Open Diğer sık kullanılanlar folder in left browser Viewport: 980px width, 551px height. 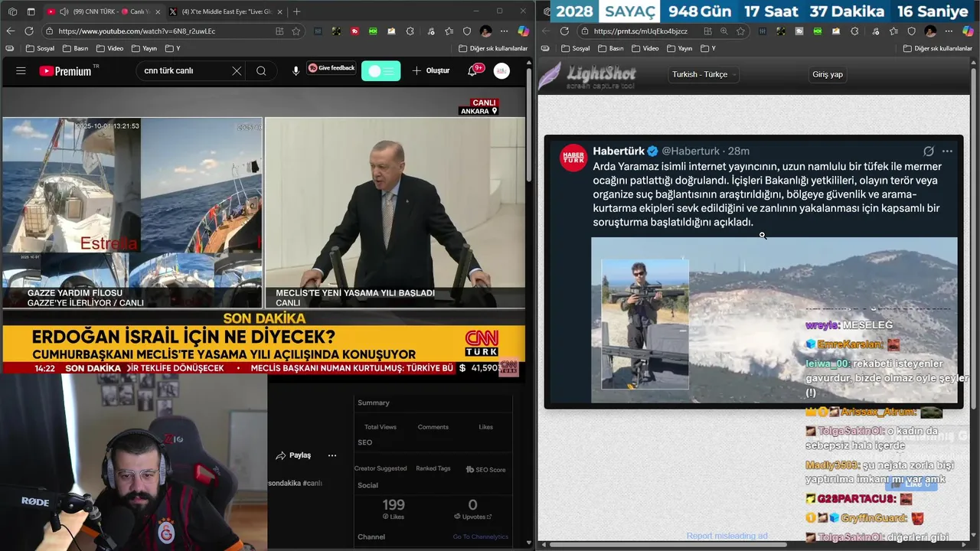tap(493, 48)
